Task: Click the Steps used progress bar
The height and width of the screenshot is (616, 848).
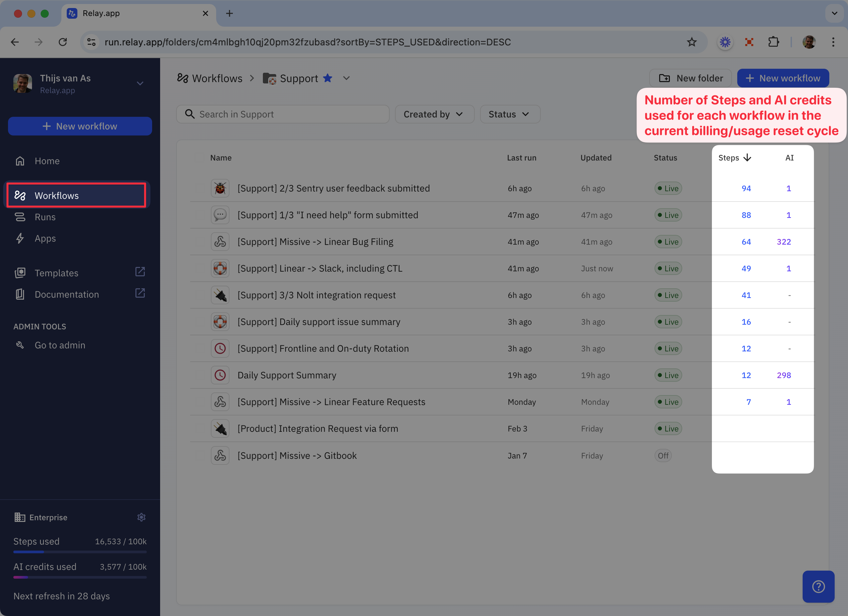Action: [80, 552]
